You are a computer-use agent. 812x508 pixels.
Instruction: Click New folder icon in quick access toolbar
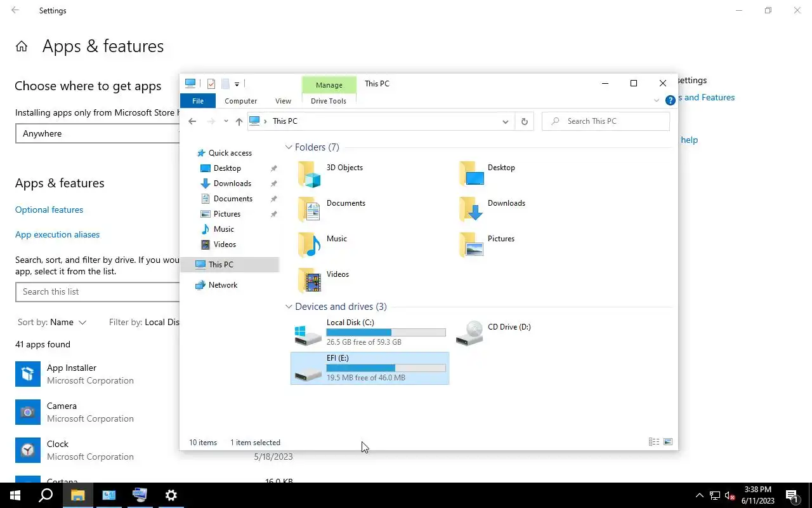click(225, 84)
